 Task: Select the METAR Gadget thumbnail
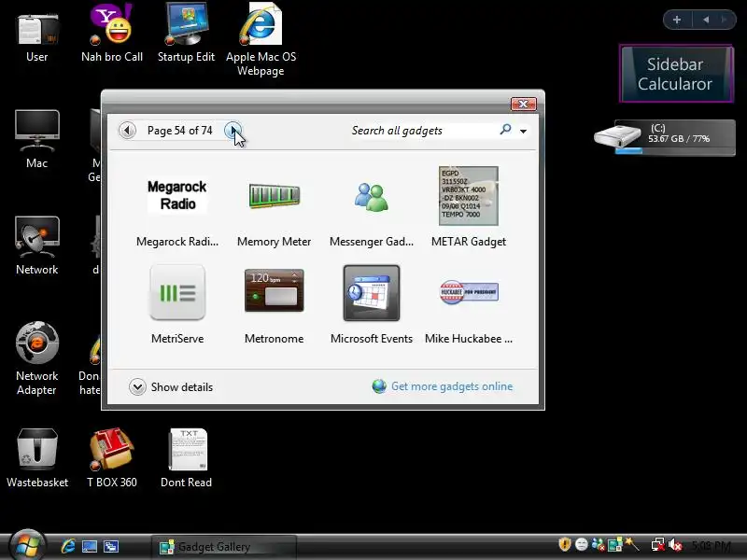pos(469,196)
